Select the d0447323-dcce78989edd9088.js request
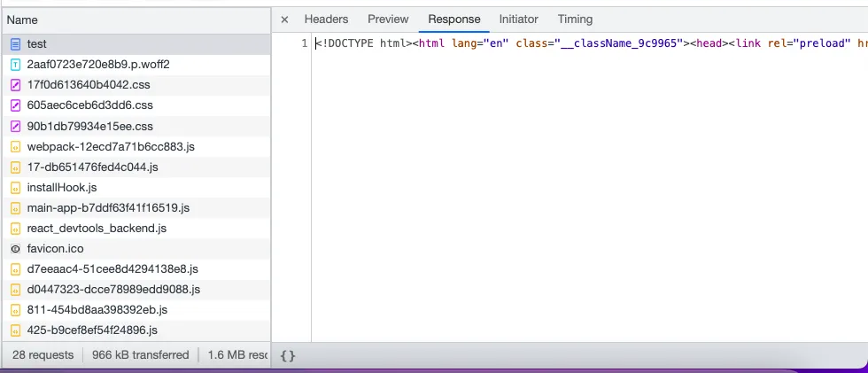This screenshot has height=373, width=868. pos(136,290)
